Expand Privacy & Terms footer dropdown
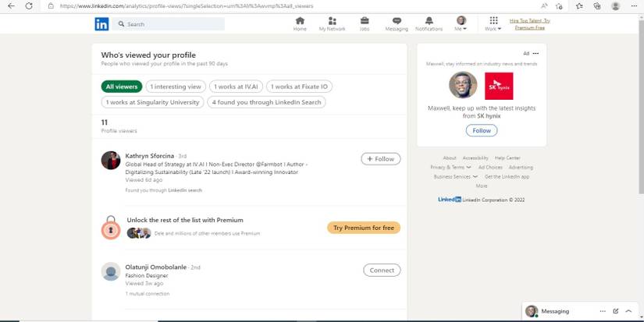Image resolution: width=644 pixels, height=322 pixels. coord(450,168)
